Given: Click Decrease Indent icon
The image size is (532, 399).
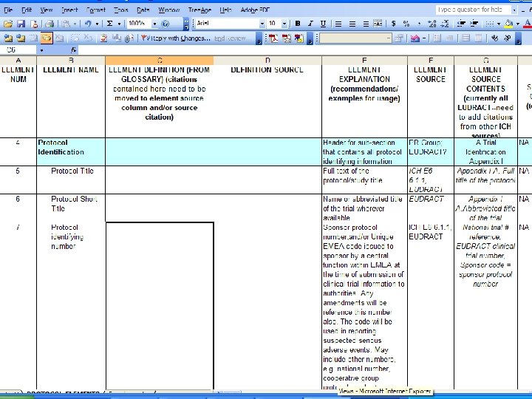Looking at the screenshot, I should point(461,24).
